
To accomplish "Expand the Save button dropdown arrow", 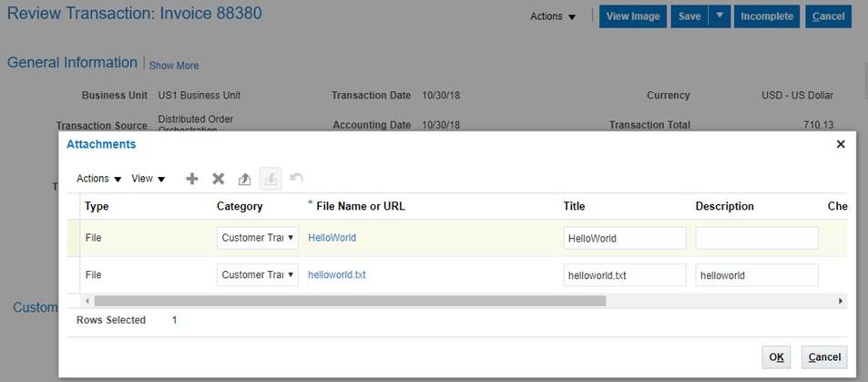I will 720,16.
